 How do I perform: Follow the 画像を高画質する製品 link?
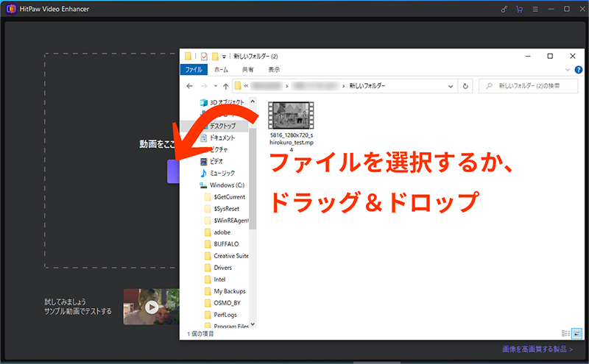537,349
